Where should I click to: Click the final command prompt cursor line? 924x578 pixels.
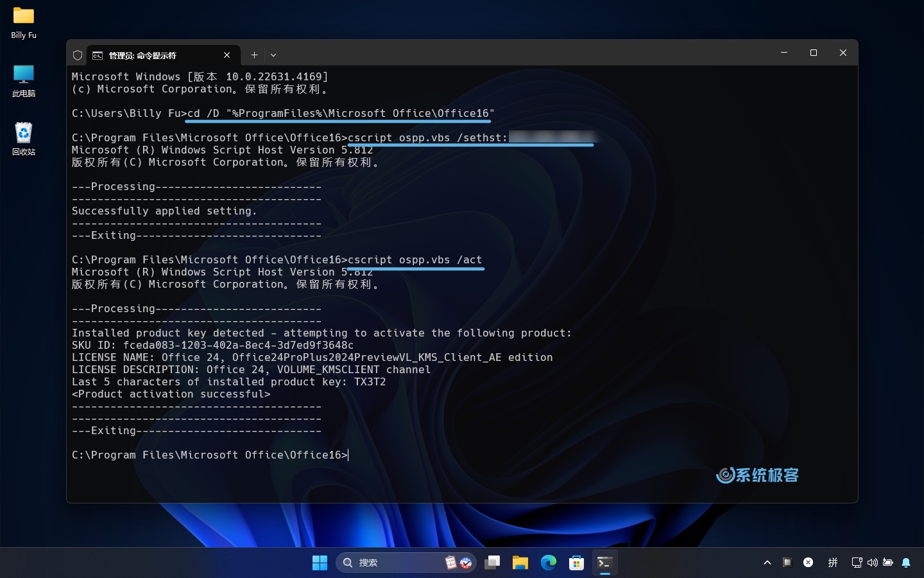tap(210, 455)
